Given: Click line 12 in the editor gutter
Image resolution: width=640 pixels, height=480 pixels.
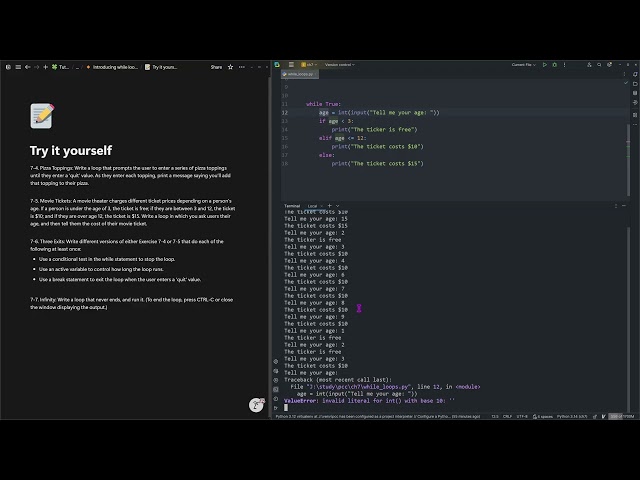Looking at the screenshot, I should (x=285, y=113).
